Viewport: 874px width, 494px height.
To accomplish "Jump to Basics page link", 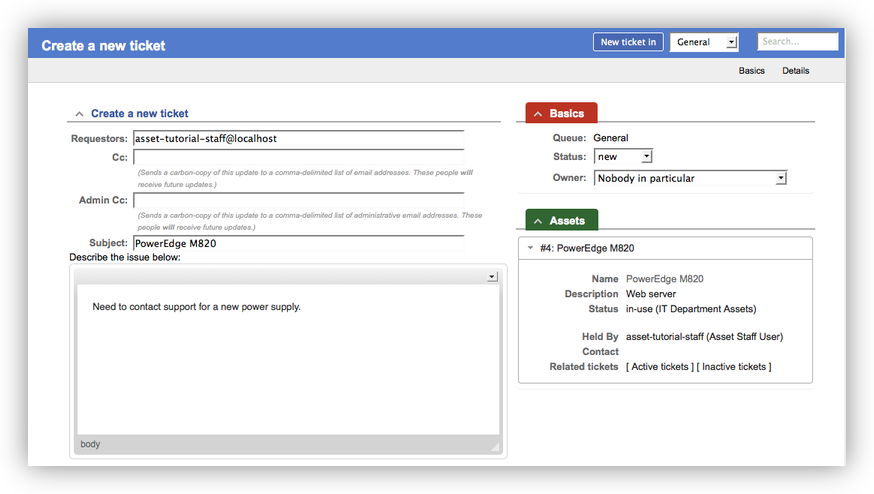I will [x=751, y=71].
